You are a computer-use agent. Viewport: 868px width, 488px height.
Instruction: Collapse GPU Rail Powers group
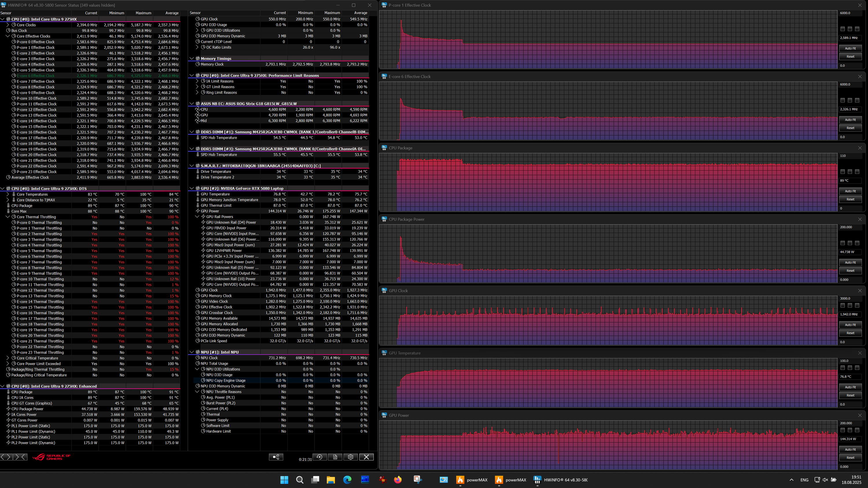[x=197, y=217]
